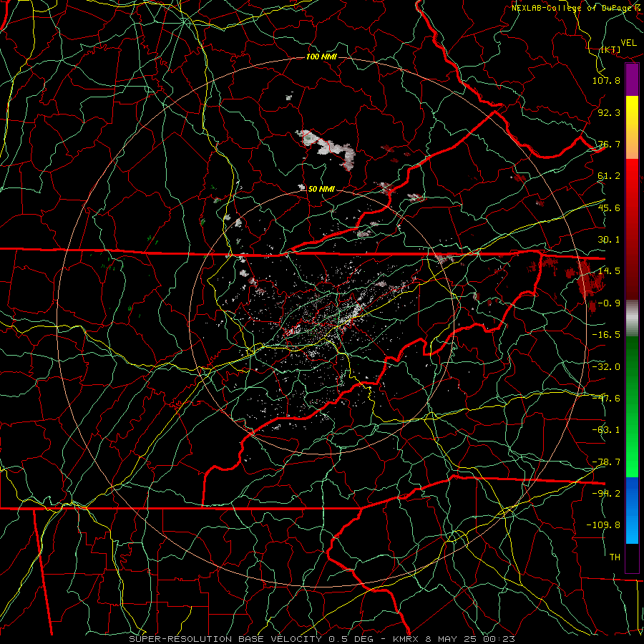Click the 92.3 velocity scale value

click(609, 112)
